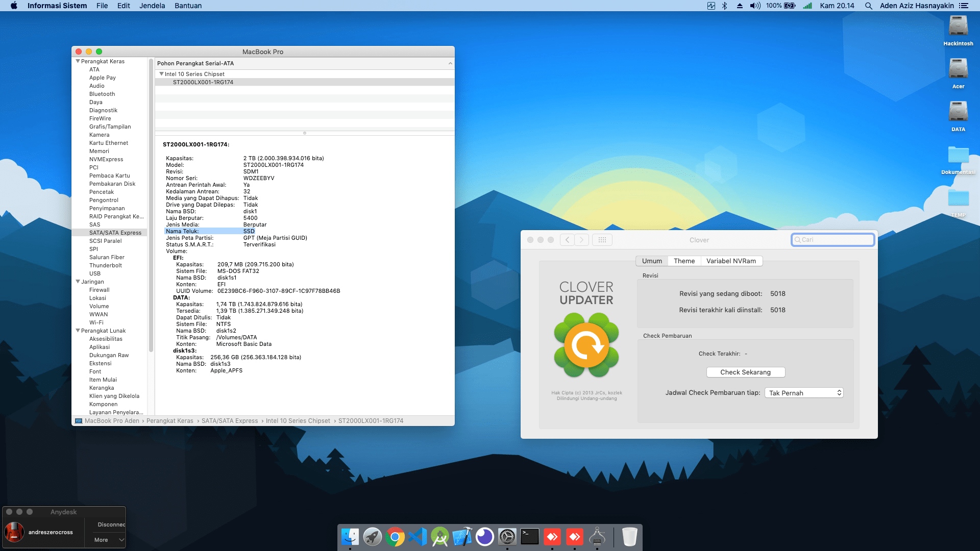This screenshot has width=980, height=551.
Task: Open Spotlight search magnifier in menu bar
Action: pyautogui.click(x=868, y=6)
